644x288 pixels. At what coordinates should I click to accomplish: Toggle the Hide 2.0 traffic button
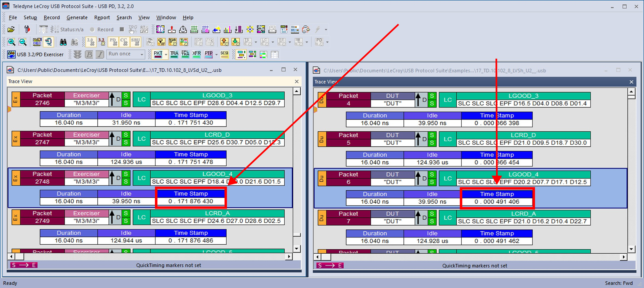click(x=90, y=42)
